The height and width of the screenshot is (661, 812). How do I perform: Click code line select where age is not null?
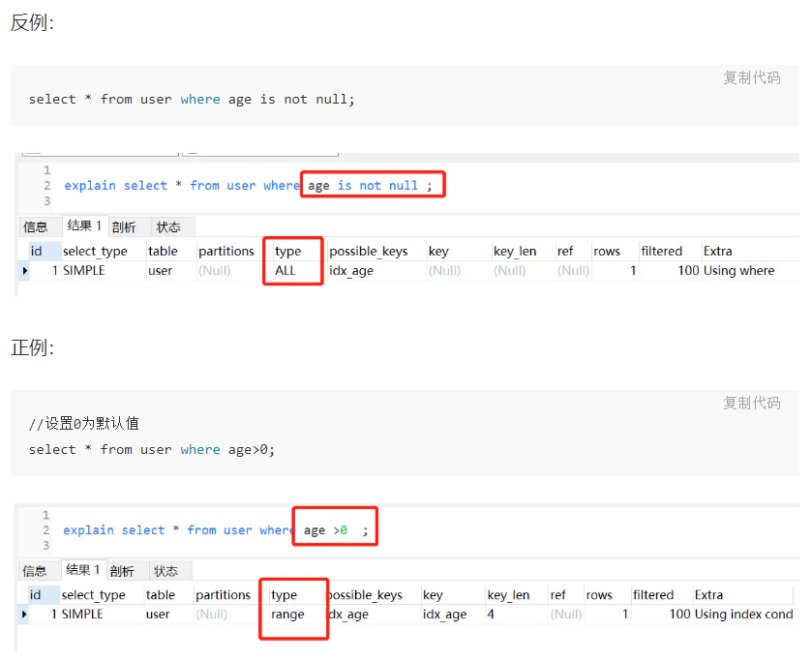pos(192,100)
